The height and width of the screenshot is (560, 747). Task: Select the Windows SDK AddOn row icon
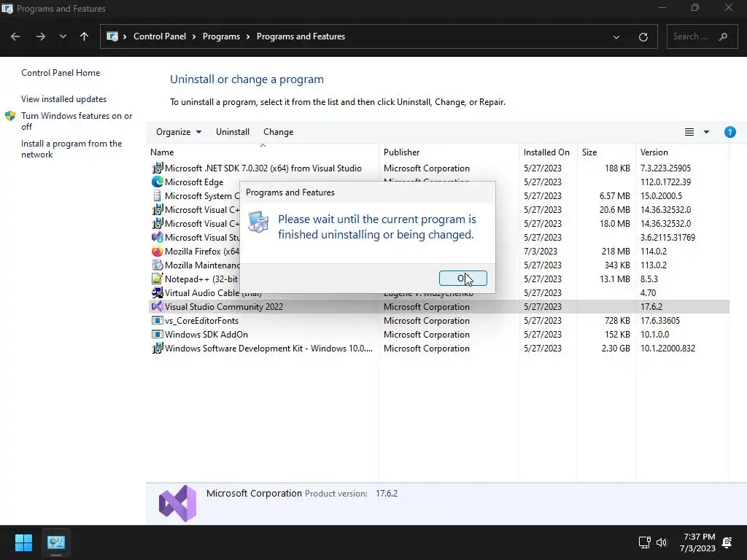tap(158, 334)
